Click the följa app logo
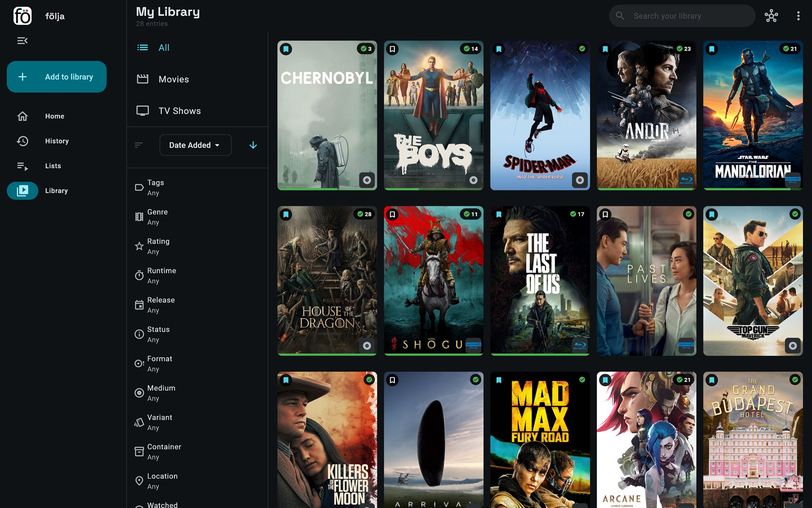Image resolution: width=812 pixels, height=508 pixels. tap(23, 16)
